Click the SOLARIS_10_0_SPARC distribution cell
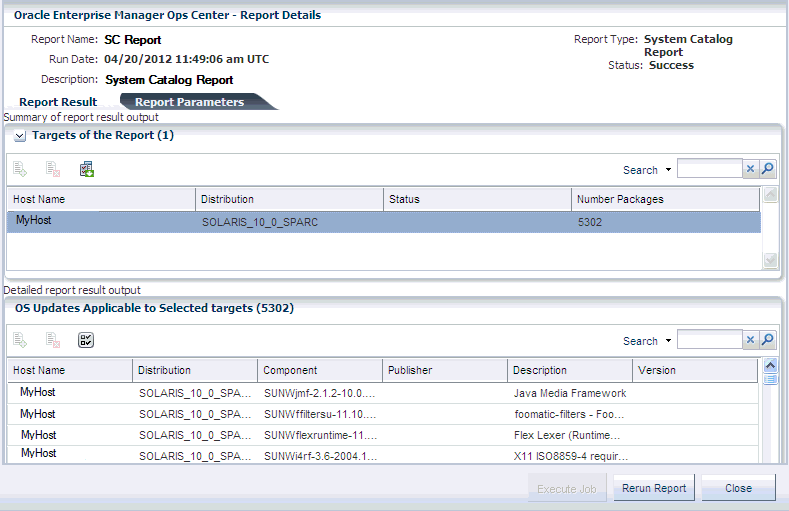789x511 pixels. point(260,222)
